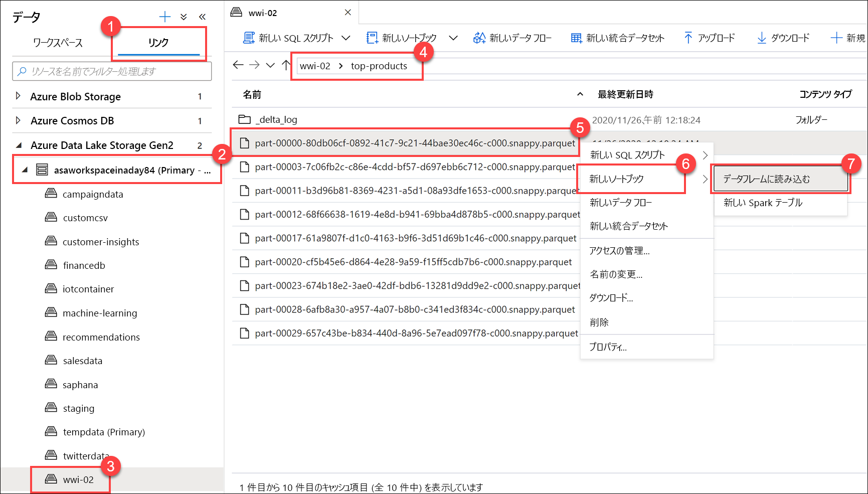The image size is (868, 494).
Task: Choose データフレームに読み込む in the submenu
Action: coord(781,179)
